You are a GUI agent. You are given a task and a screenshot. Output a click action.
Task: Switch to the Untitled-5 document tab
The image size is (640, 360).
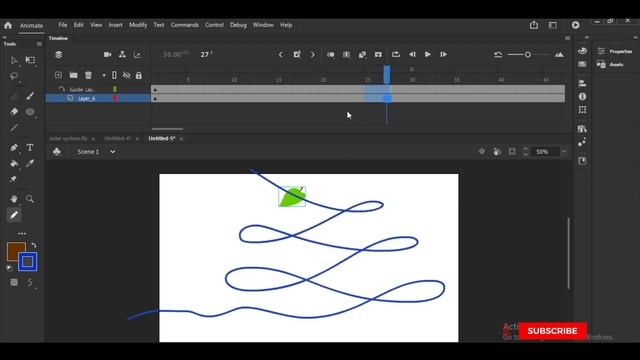point(162,138)
